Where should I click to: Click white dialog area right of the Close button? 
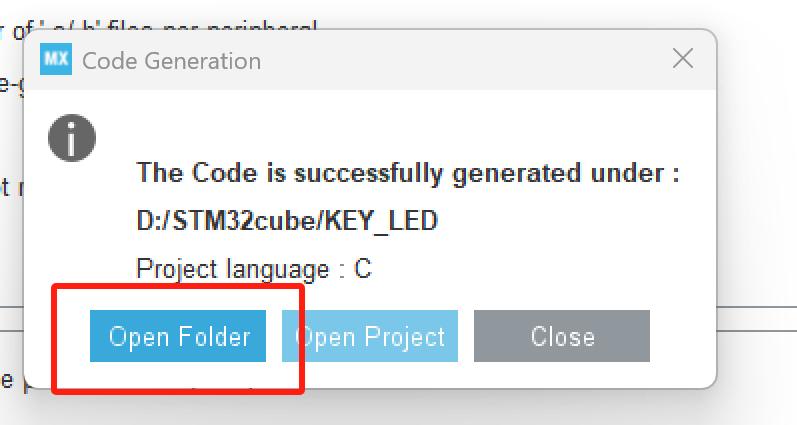(x=683, y=336)
